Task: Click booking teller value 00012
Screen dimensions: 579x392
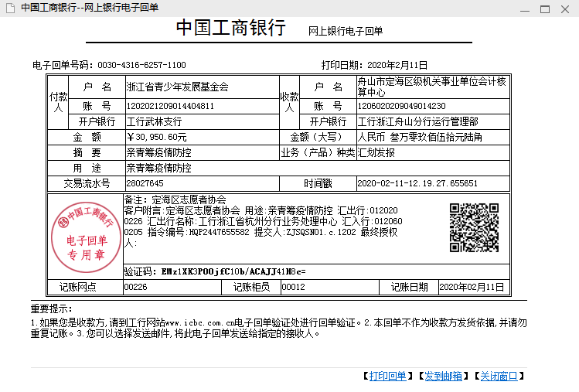Action: (293, 287)
